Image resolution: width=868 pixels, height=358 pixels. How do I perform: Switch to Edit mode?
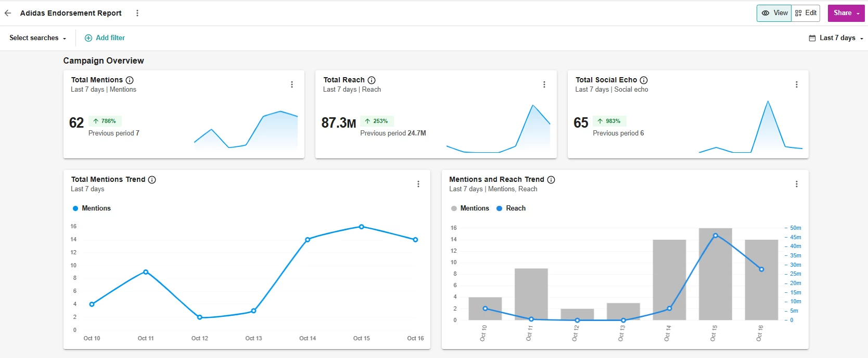[x=806, y=13]
